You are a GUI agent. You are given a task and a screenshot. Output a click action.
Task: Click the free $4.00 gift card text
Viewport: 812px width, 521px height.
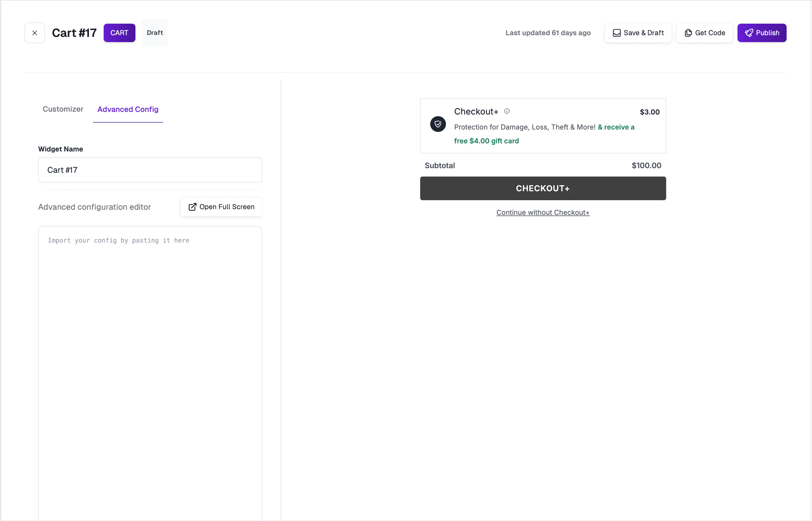486,141
